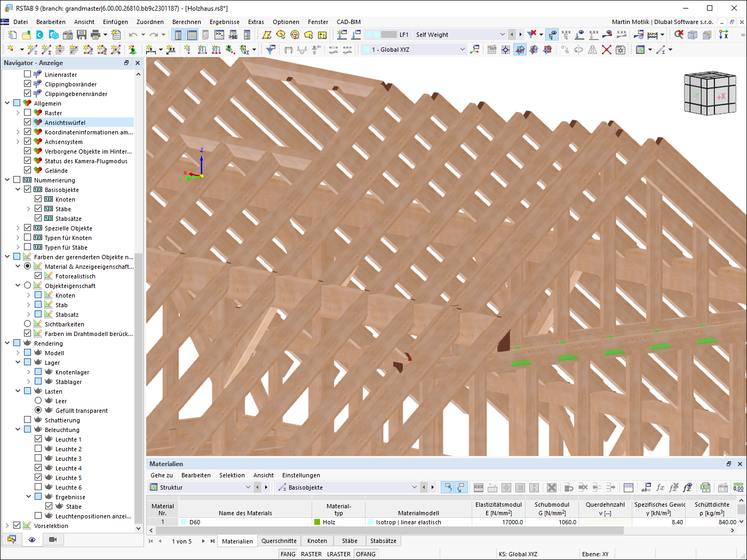This screenshot has width=747, height=560.
Task: Click the print icon in the toolbar
Action: (x=96, y=35)
